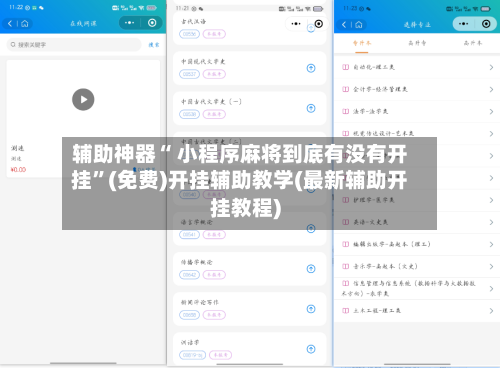The image size is (500, 368).
Task: Click the upload icon for 中国现代文学史
Action: click(311, 68)
